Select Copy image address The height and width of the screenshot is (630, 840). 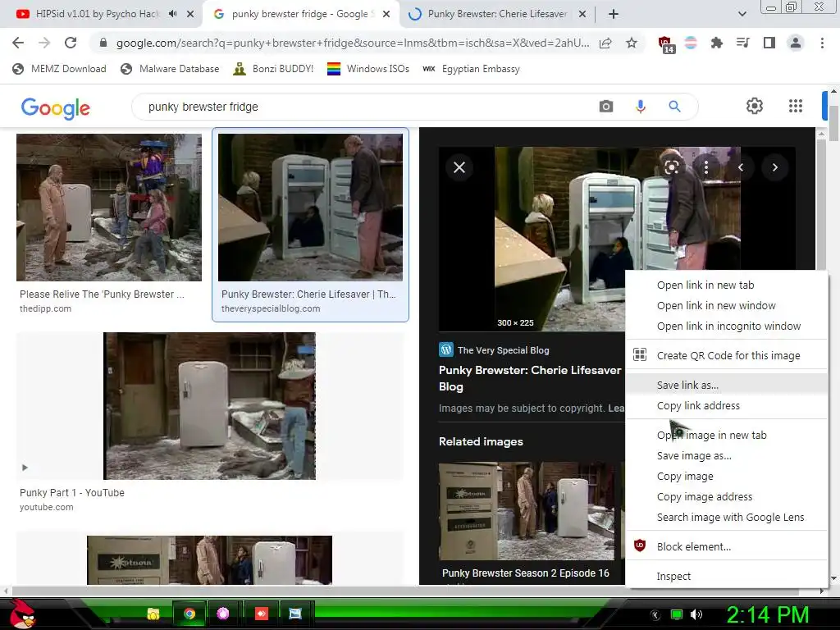click(727, 496)
